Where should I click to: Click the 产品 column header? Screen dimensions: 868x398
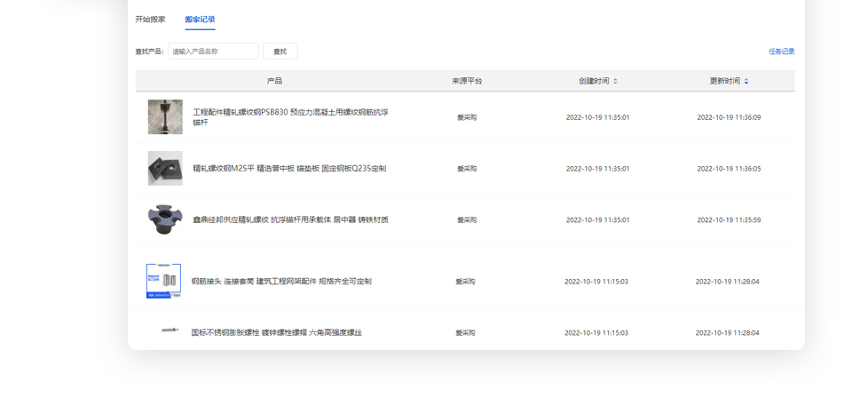(274, 81)
